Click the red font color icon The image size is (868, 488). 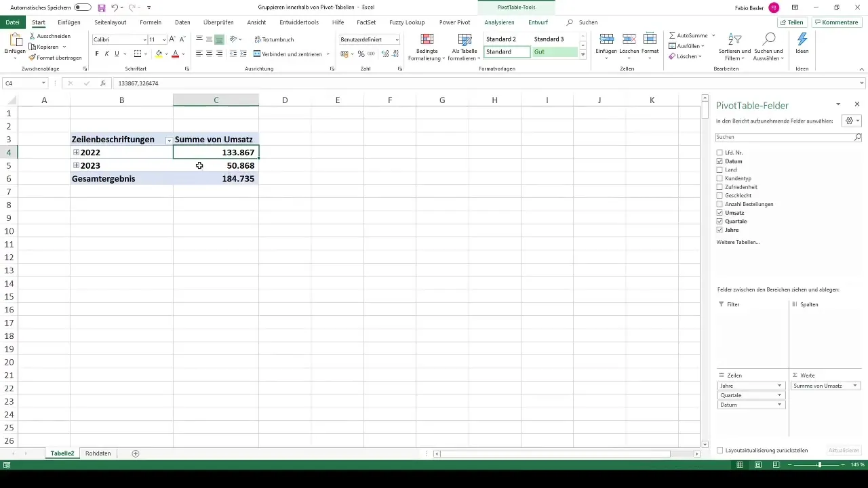point(175,54)
